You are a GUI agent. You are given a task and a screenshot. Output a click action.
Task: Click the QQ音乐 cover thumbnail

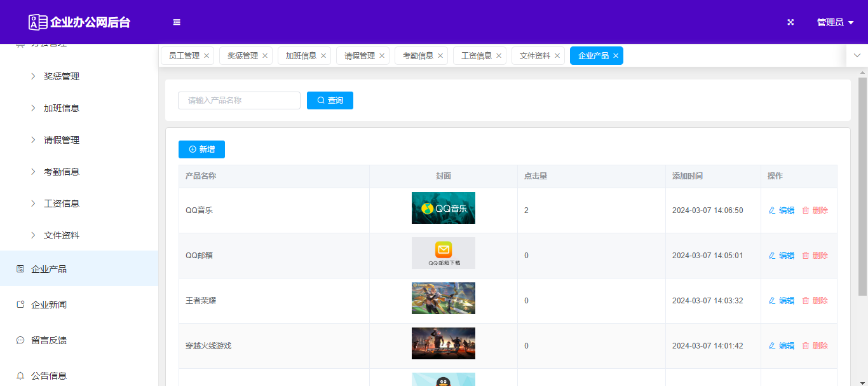pyautogui.click(x=443, y=208)
